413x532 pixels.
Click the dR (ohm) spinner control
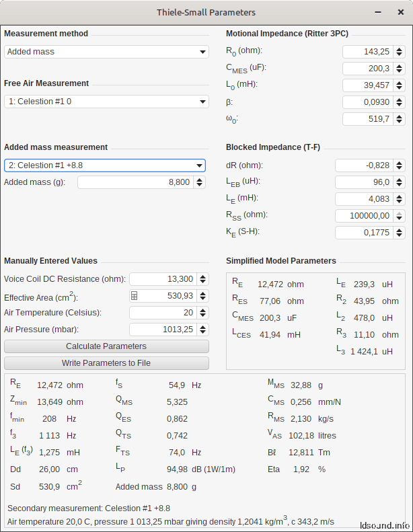pos(400,165)
